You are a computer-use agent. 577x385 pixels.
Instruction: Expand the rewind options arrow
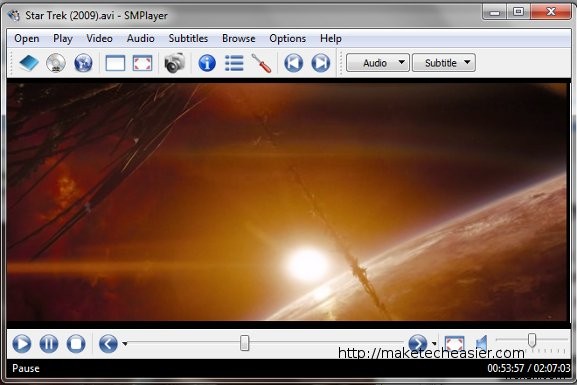tap(125, 344)
